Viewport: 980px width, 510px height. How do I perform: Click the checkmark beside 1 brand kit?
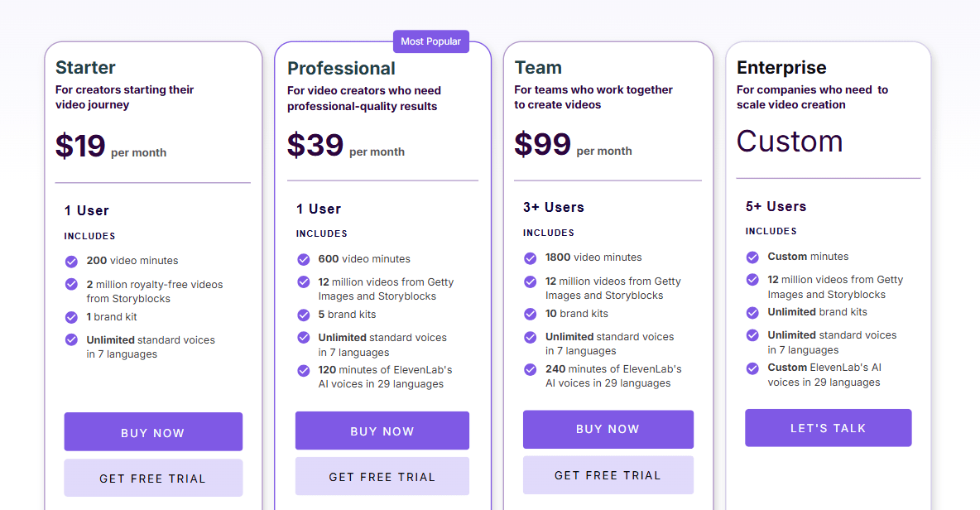(x=70, y=317)
